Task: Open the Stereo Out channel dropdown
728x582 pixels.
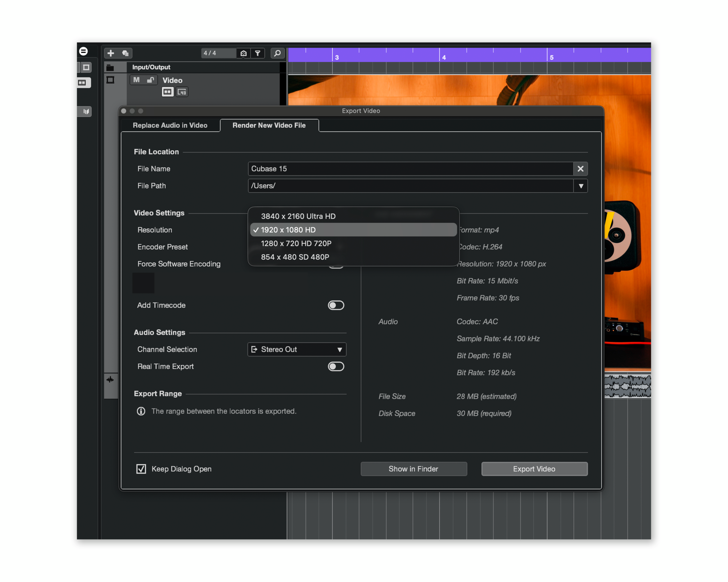Action: pyautogui.click(x=297, y=349)
